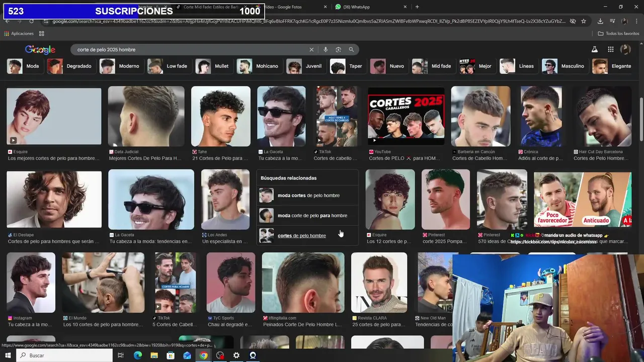This screenshot has height=362, width=644.
Task: Open the TyC Sports 'Chau al degradé' image
Action: click(230, 283)
